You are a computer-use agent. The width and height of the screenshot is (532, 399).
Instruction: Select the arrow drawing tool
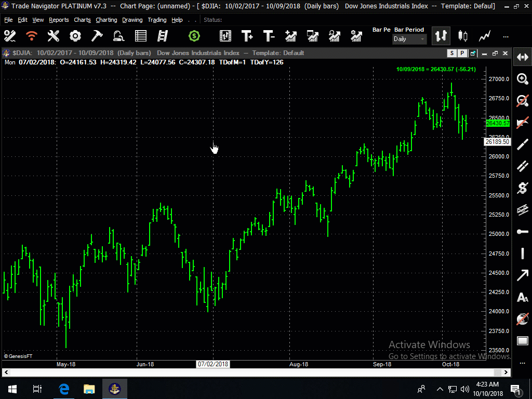pos(523,275)
